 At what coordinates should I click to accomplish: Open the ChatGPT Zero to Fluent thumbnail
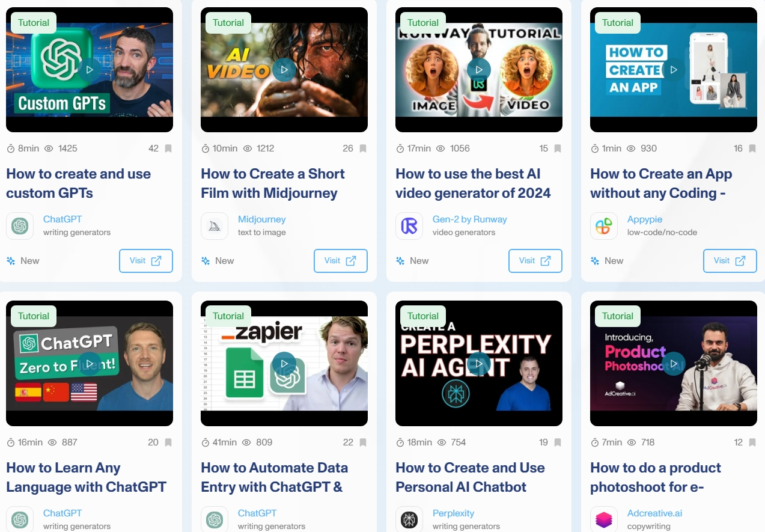click(90, 363)
